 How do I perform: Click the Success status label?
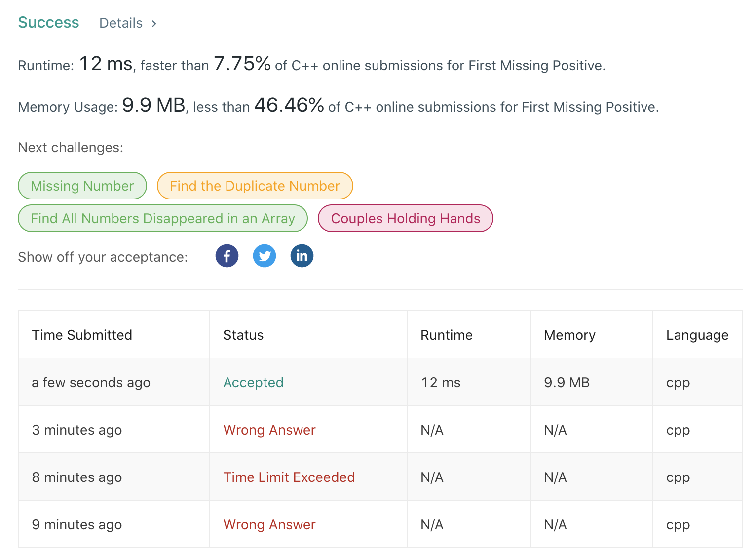pyautogui.click(x=48, y=22)
